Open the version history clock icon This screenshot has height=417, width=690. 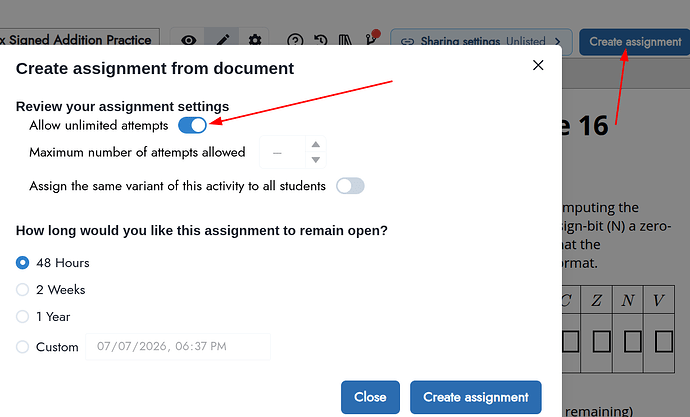(x=320, y=40)
